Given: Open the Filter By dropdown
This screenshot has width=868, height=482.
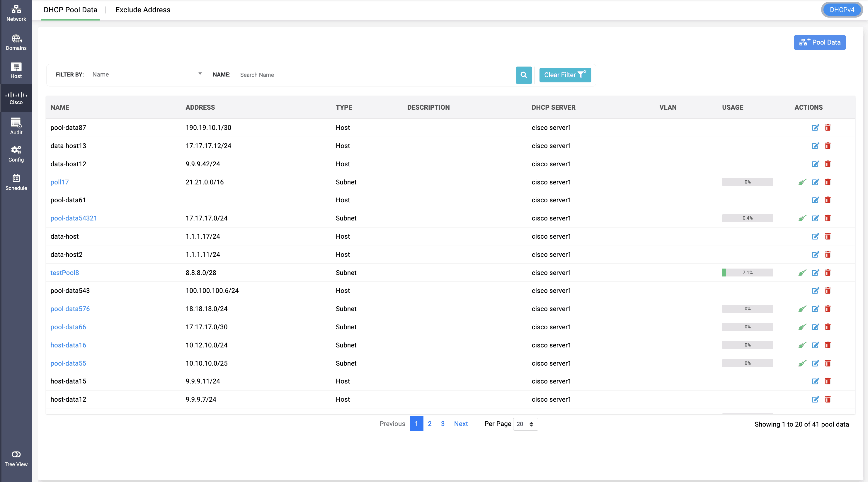Looking at the screenshot, I should tap(147, 74).
